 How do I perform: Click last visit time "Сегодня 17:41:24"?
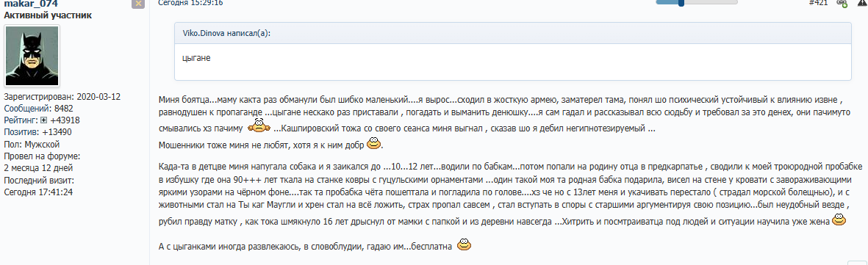(38, 192)
